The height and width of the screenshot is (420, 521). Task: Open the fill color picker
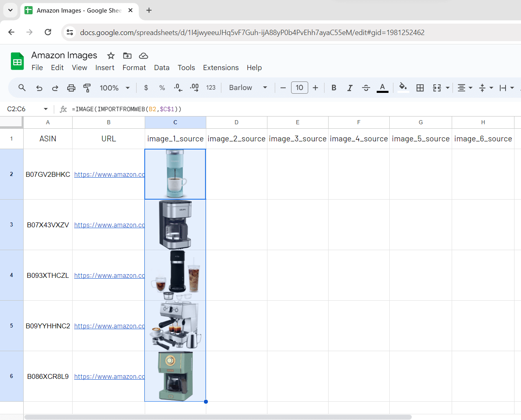403,88
